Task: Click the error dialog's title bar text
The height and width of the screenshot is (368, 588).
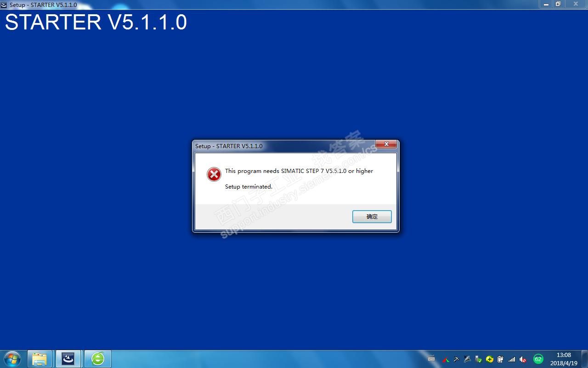Action: tap(229, 146)
